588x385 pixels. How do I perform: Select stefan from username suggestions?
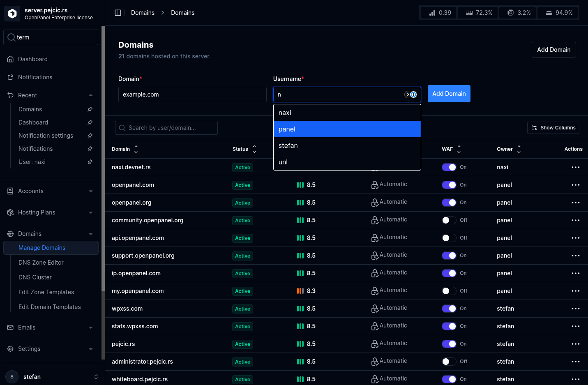point(347,145)
